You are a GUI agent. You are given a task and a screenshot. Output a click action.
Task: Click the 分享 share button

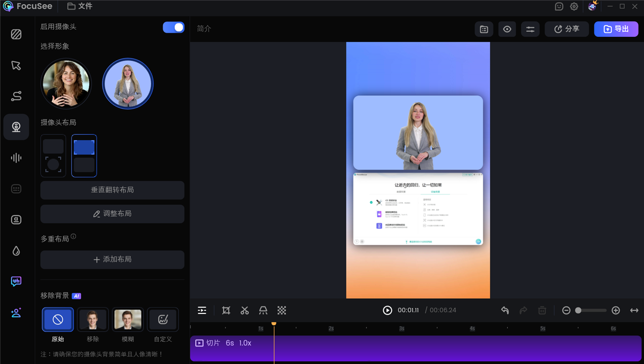point(567,29)
